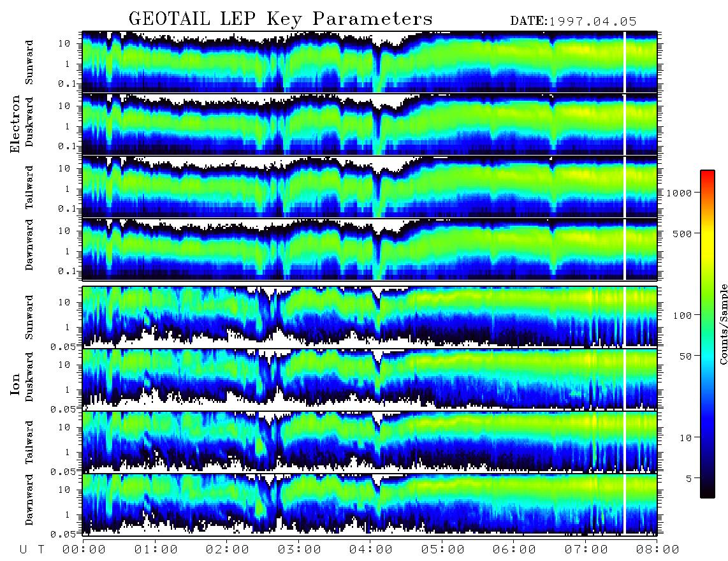The image size is (728, 561).
Task: Click the "02:00" time tick label
Action: pyautogui.click(x=228, y=550)
